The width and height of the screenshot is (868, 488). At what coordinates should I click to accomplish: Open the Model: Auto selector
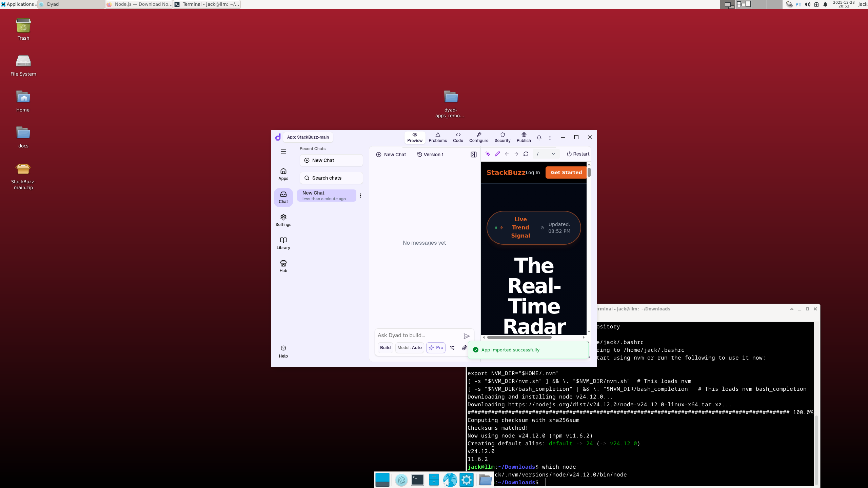409,348
